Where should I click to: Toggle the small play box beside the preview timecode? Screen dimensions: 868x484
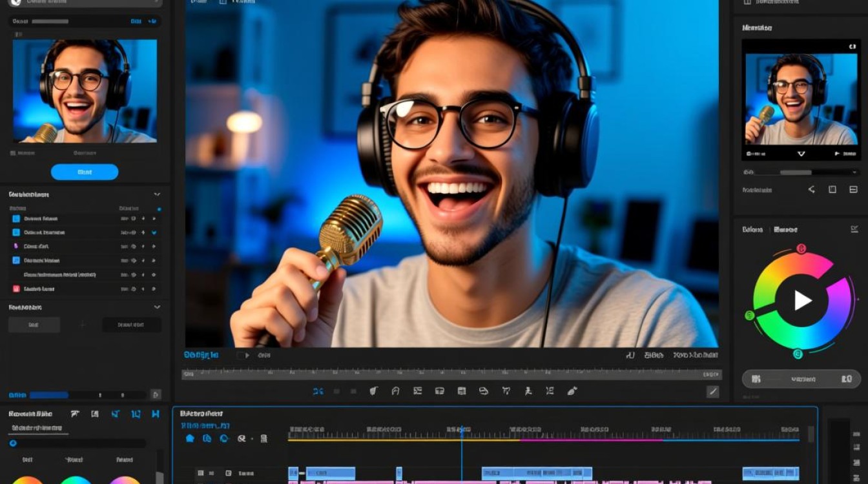click(x=243, y=355)
